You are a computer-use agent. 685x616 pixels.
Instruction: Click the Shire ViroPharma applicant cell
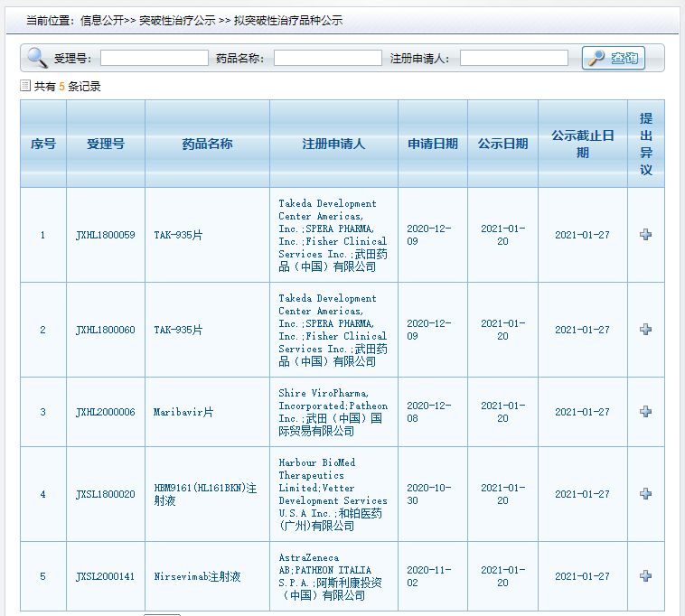[333, 412]
